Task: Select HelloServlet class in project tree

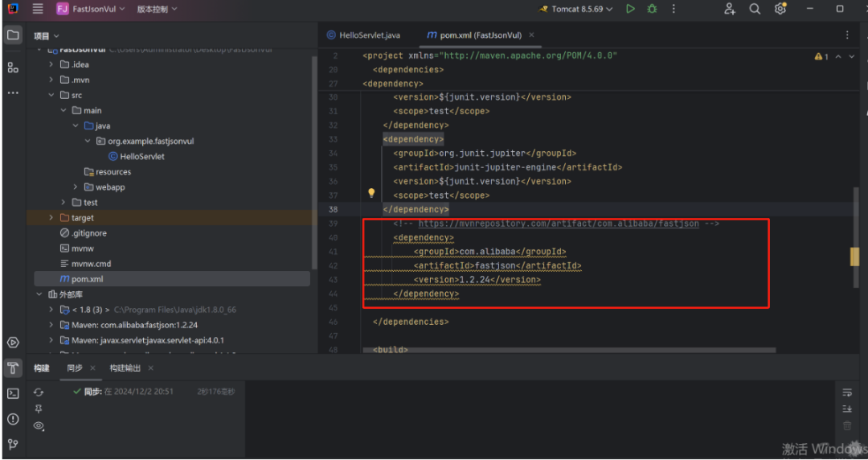Action: click(136, 156)
